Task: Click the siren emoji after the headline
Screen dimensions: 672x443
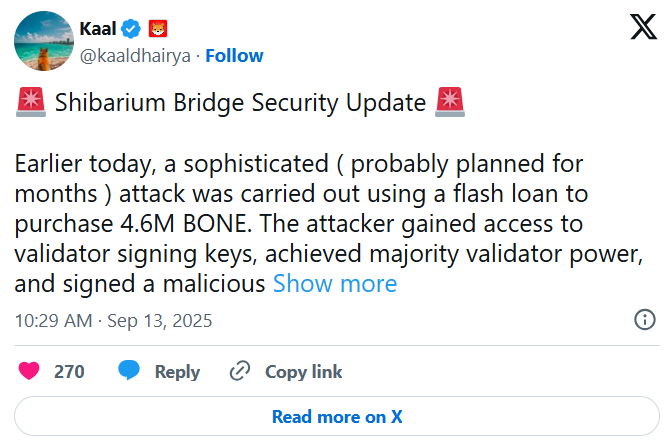Action: point(450,102)
